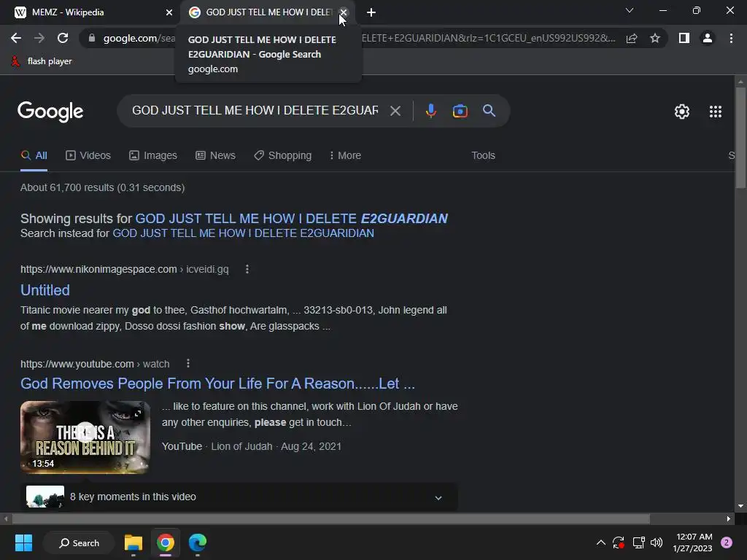Share this page using the share icon
747x560 pixels.
pyautogui.click(x=632, y=38)
